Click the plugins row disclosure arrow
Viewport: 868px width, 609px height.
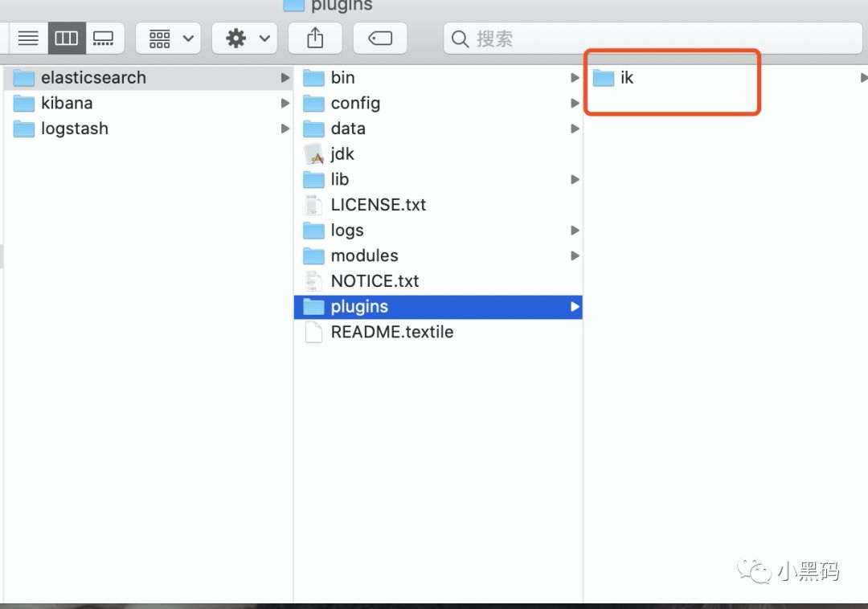575,307
